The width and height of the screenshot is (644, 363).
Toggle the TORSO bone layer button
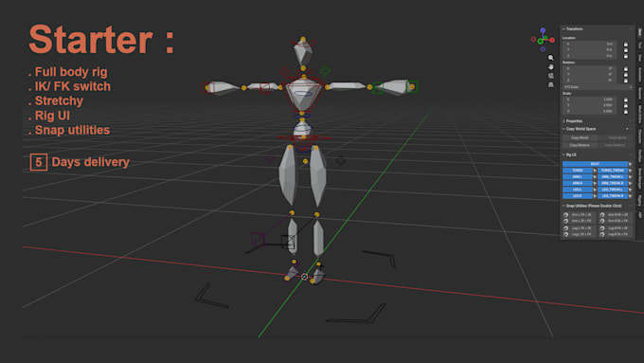tap(578, 171)
